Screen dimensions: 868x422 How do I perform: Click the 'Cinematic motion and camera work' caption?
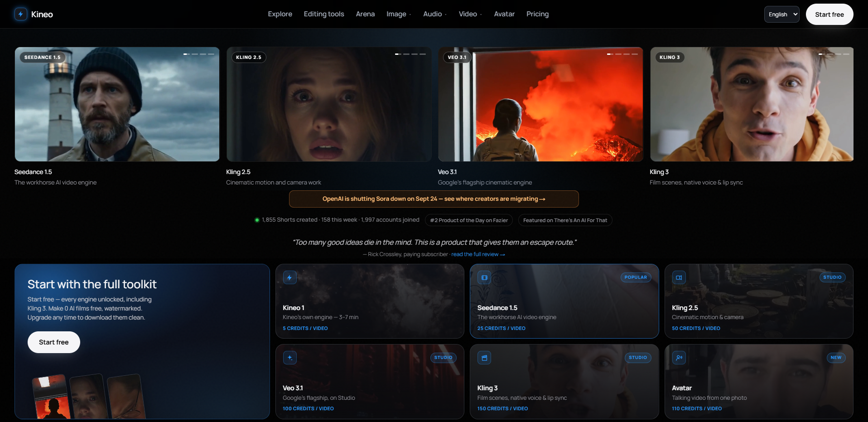point(274,183)
